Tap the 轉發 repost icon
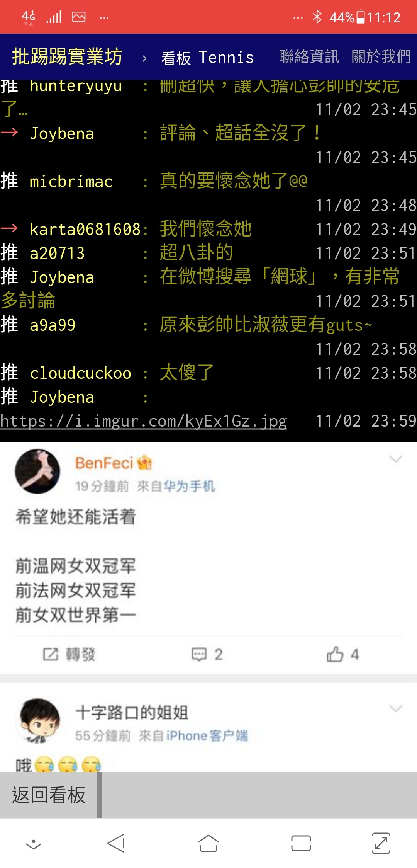This screenshot has width=417, height=868. coord(50,654)
